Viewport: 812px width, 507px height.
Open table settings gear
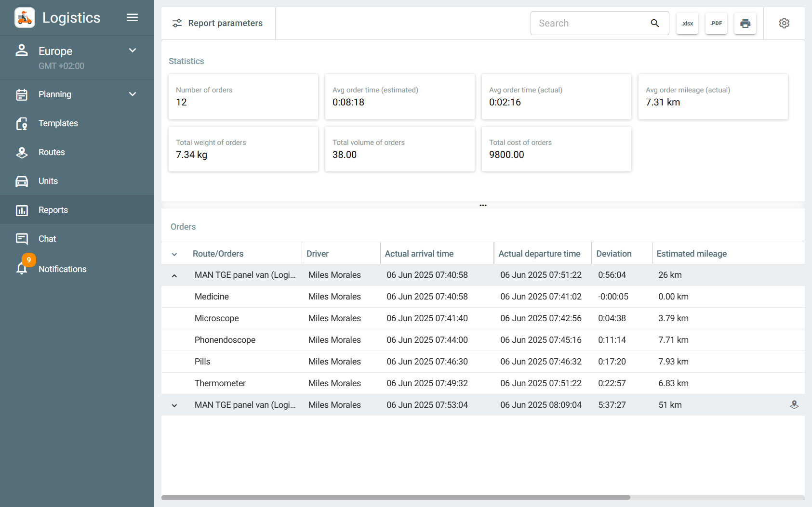[784, 23]
